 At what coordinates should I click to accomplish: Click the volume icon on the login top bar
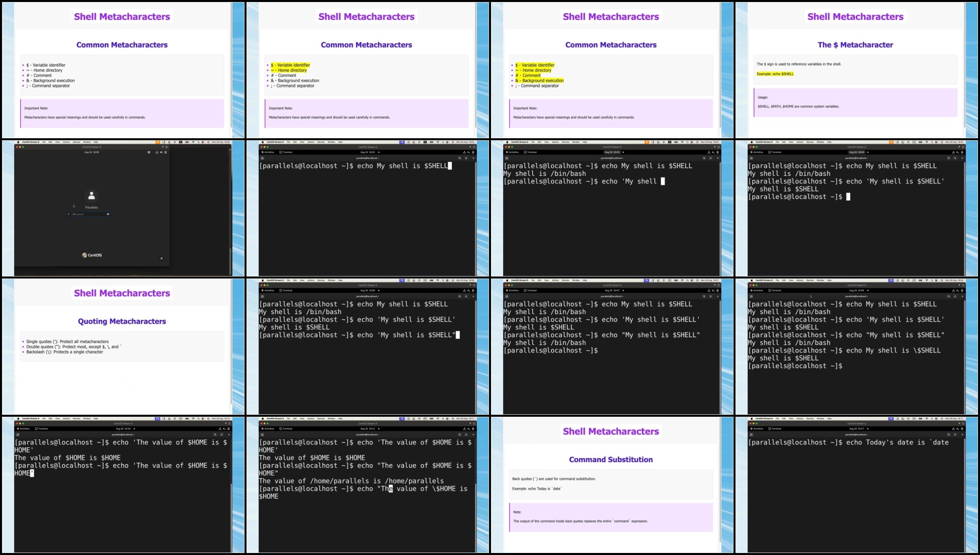point(161,152)
